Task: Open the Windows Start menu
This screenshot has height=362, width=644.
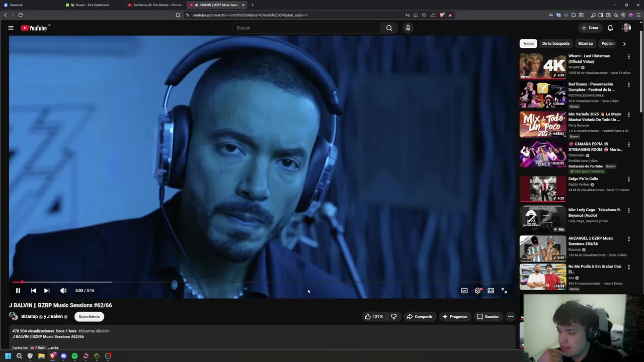Action: click(x=8, y=356)
